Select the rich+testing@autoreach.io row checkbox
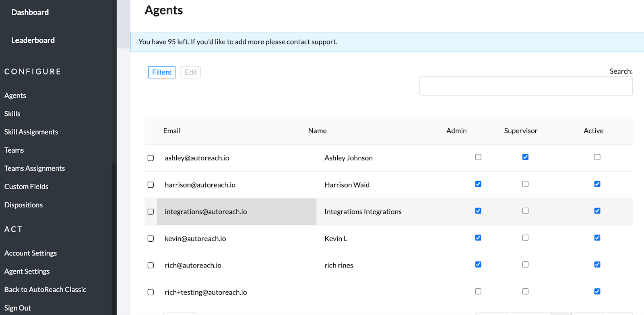The height and width of the screenshot is (315, 644). click(151, 292)
